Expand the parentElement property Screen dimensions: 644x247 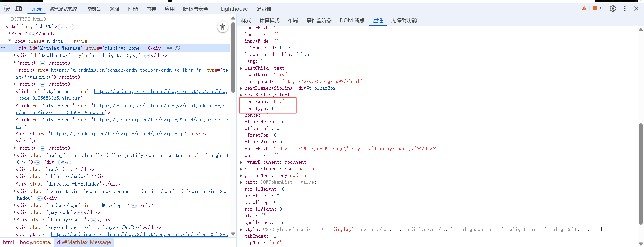tap(241, 169)
